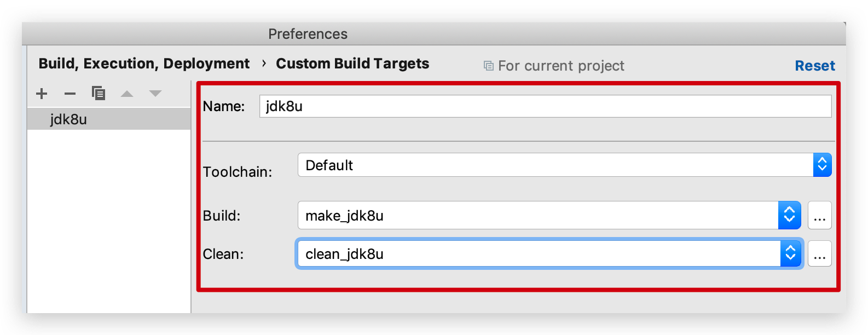Screen dimensions: 868x335
Task: Expand the Build tool dropdown showing make_jdk8u
Action: 789,216
